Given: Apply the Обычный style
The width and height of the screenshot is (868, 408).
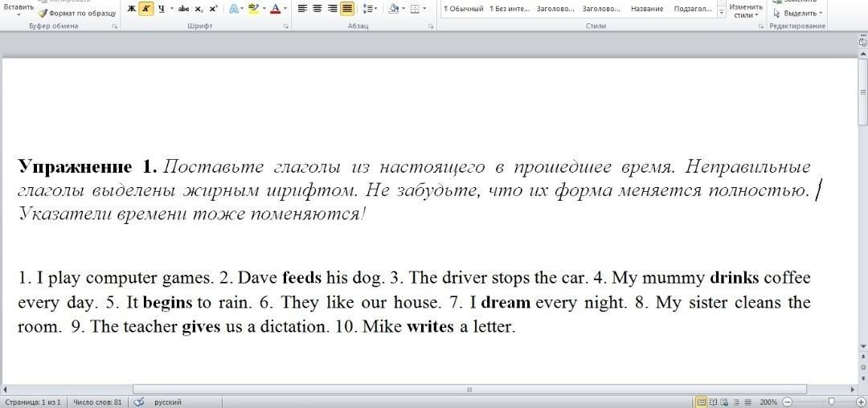Looking at the screenshot, I should coord(464,9).
